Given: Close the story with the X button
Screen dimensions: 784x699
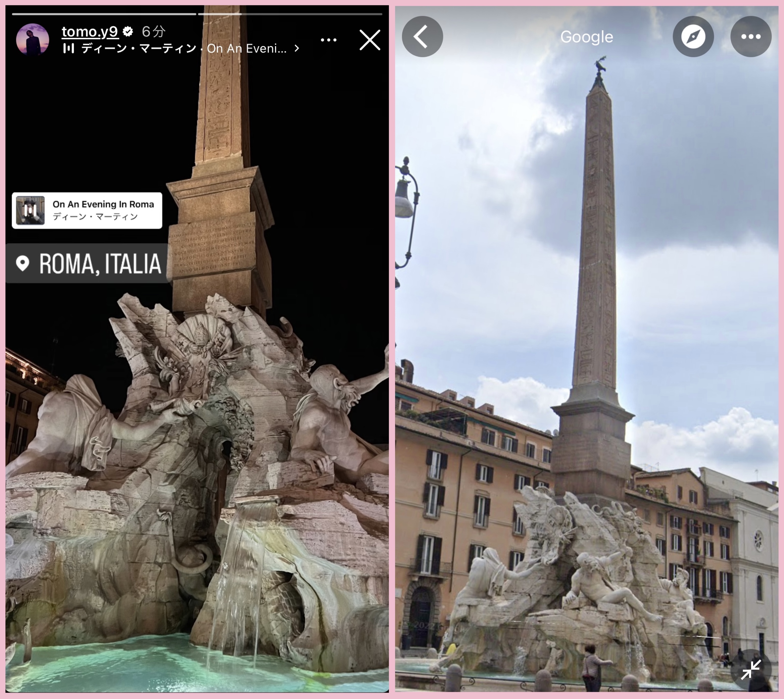Looking at the screenshot, I should pos(370,40).
